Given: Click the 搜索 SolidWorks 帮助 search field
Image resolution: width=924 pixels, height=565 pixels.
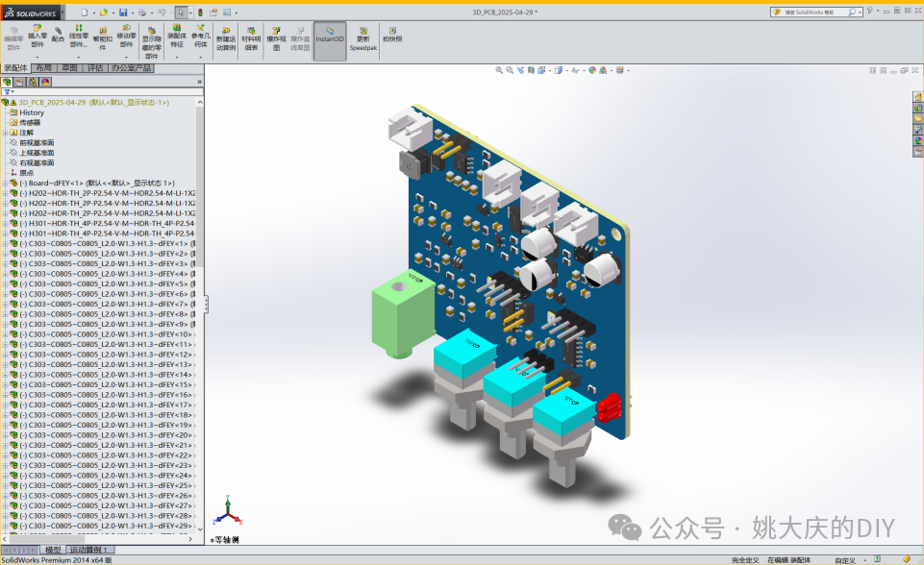Looking at the screenshot, I should (x=814, y=12).
